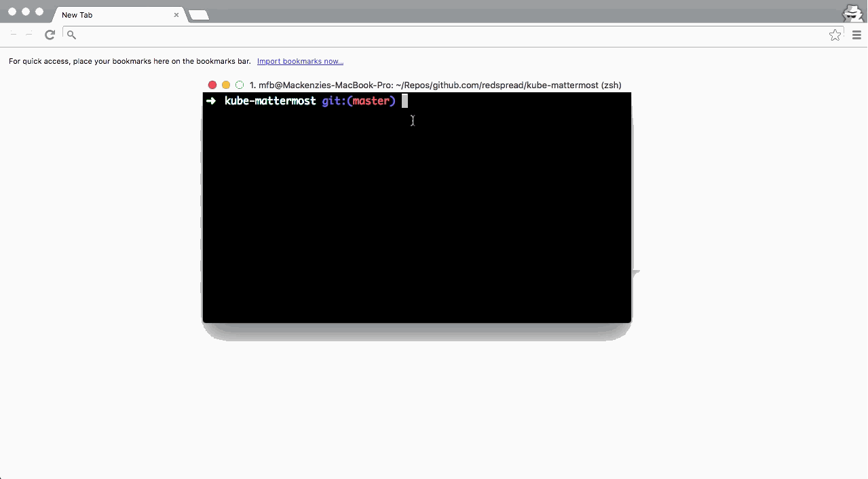Click the terminal cursor block
The height and width of the screenshot is (479, 868).
pos(404,101)
